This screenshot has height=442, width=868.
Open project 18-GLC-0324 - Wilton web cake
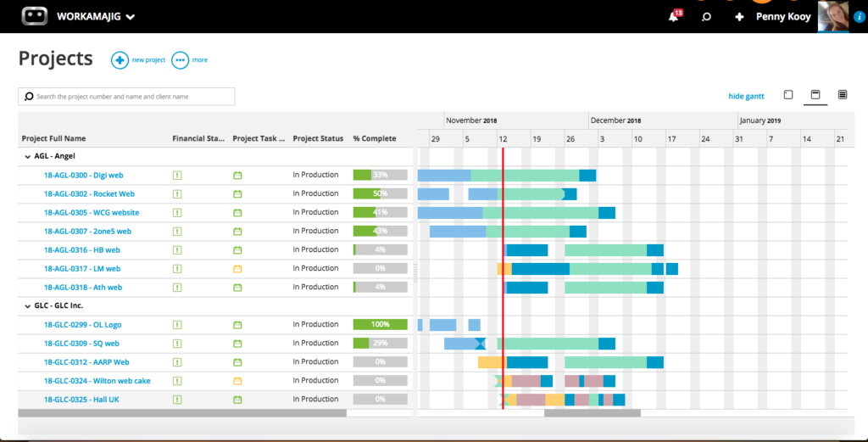tap(97, 381)
